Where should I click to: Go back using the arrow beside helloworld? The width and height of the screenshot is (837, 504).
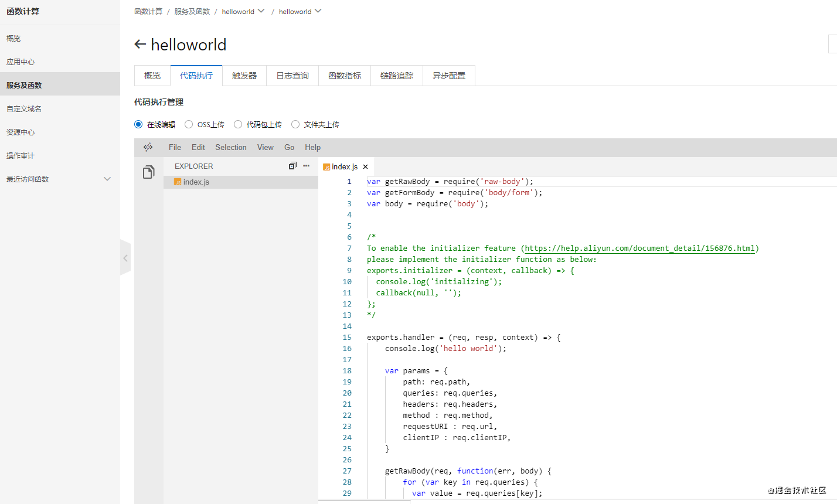point(139,44)
